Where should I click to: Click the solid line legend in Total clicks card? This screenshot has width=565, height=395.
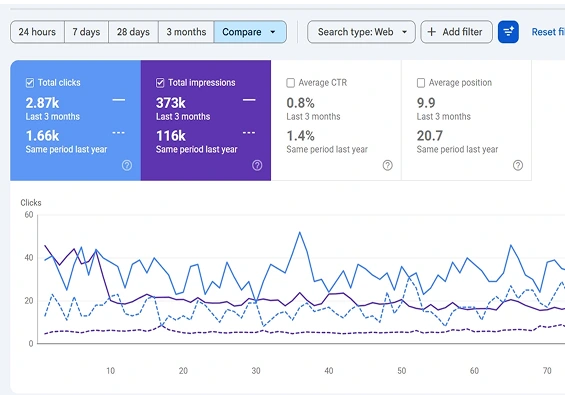point(119,100)
